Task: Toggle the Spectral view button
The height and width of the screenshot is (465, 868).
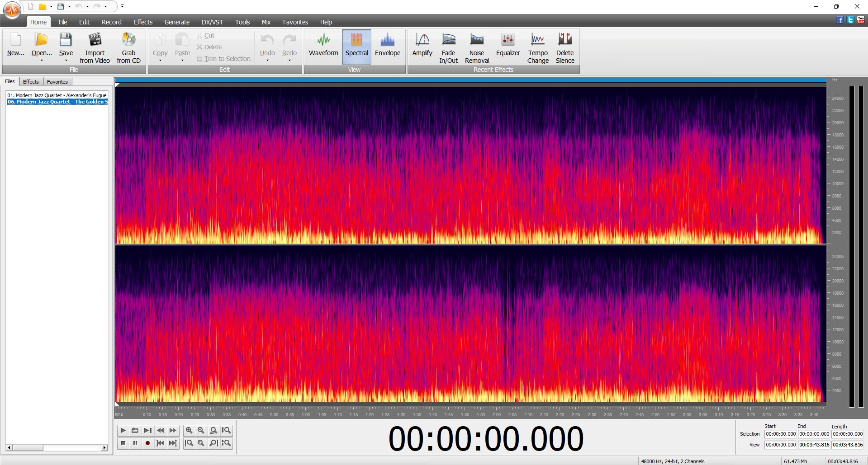Action: (356, 47)
